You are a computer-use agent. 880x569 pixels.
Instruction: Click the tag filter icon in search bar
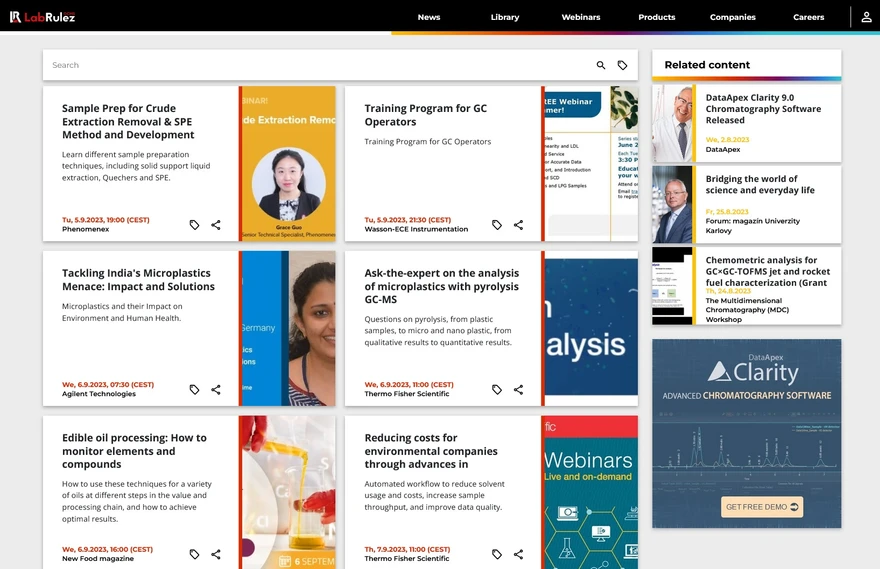point(622,65)
